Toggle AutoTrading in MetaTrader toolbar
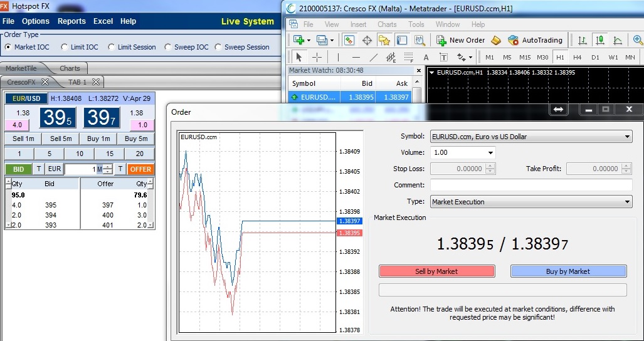The height and width of the screenshot is (341, 644). [x=535, y=40]
